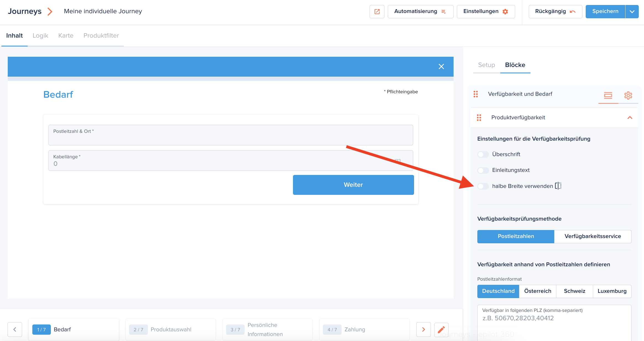
Task: Go back to Journeys breadcrumb
Action: [x=25, y=11]
